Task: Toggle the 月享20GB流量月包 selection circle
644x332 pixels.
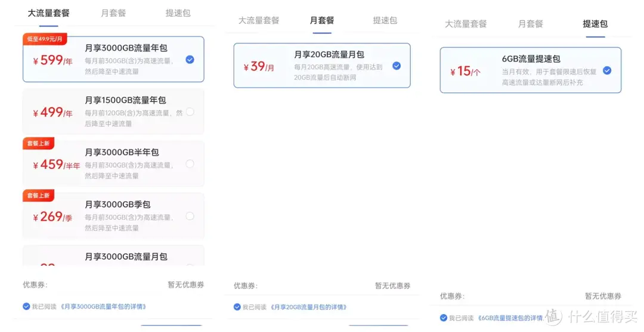Action: point(397,66)
